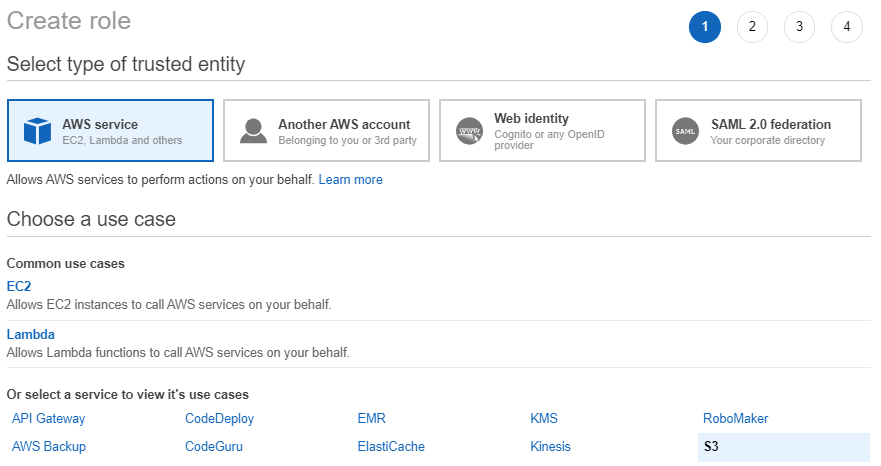Select the KMS service

tap(544, 418)
